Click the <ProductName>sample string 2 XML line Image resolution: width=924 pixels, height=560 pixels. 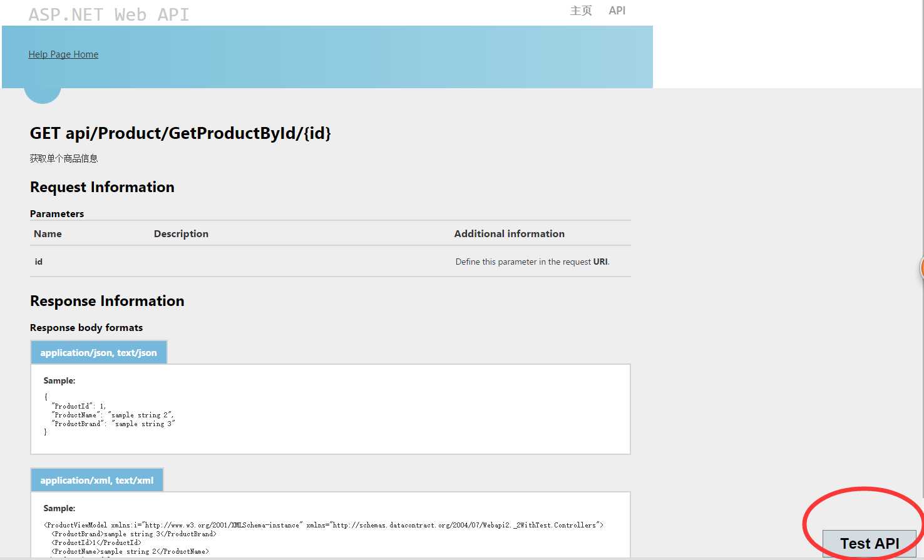pyautogui.click(x=130, y=551)
